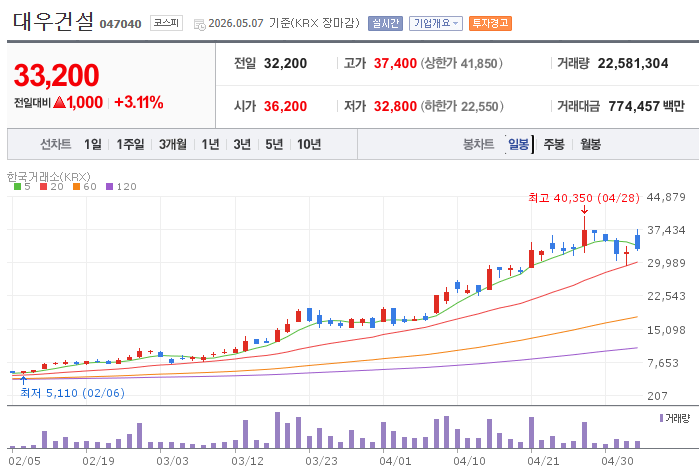The width and height of the screenshot is (699, 475).
Task: Click the 04/30 date axis label
Action: coord(617,461)
